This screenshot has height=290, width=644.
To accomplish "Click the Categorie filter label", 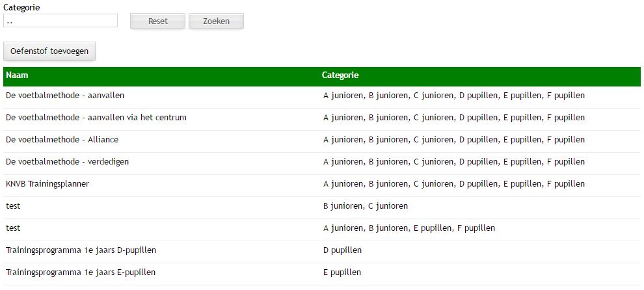I will click(x=21, y=8).
